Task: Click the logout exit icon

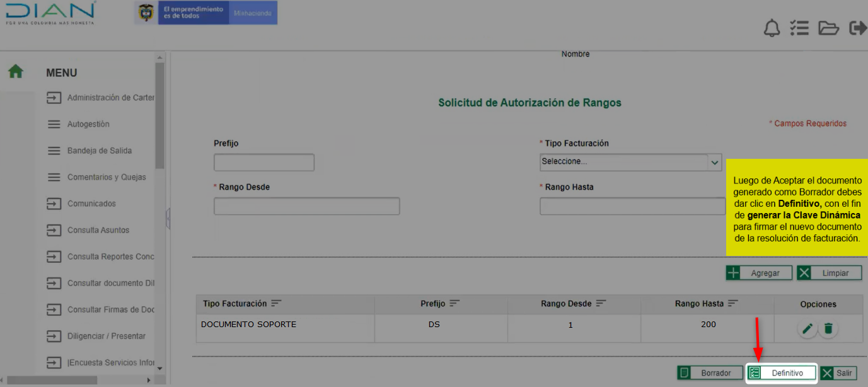Action: [x=858, y=28]
